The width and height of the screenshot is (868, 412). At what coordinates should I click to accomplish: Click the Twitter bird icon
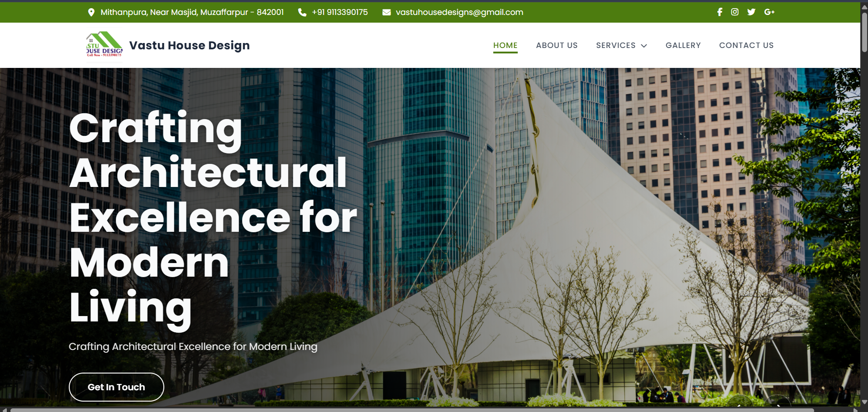click(751, 12)
